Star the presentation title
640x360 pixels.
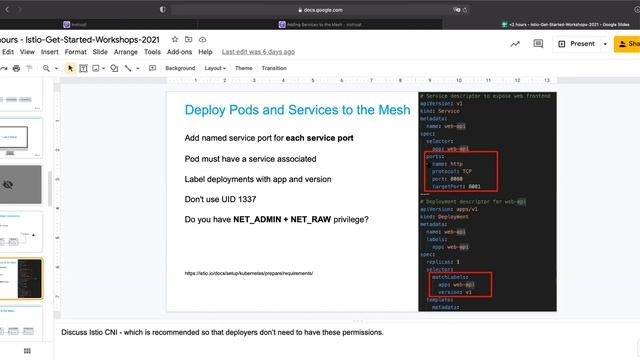[175, 40]
